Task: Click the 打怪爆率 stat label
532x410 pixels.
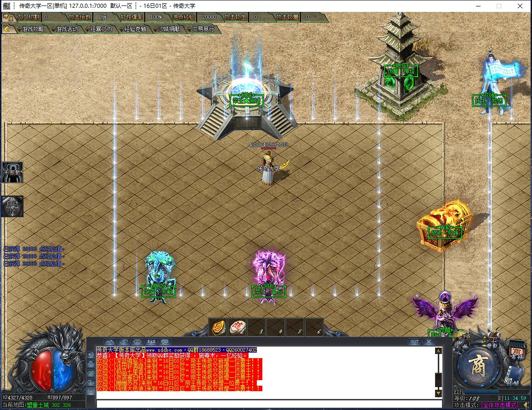Action: pos(132,17)
